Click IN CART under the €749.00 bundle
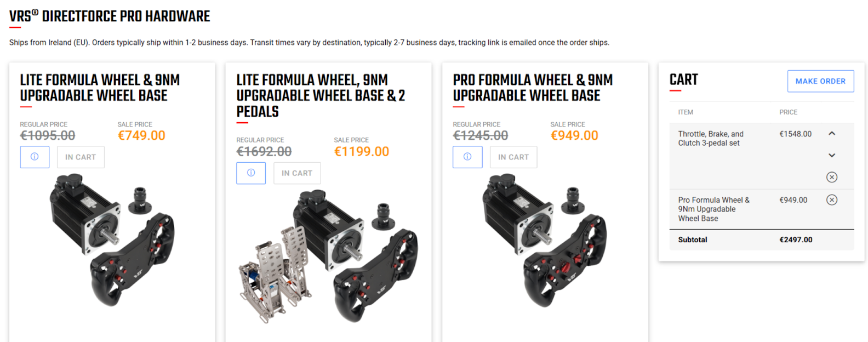The image size is (868, 342). coord(81,157)
